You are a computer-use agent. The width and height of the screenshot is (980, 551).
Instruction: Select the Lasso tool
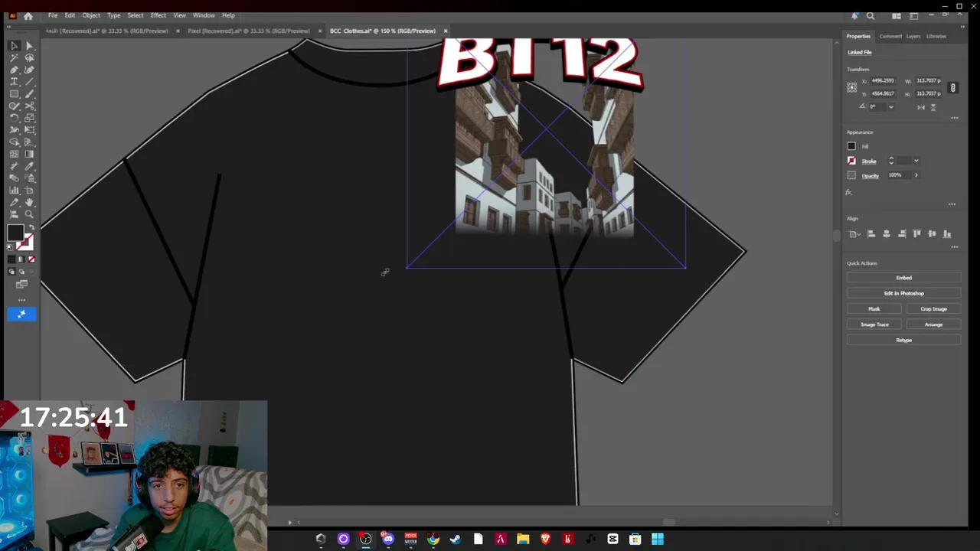pos(29,57)
